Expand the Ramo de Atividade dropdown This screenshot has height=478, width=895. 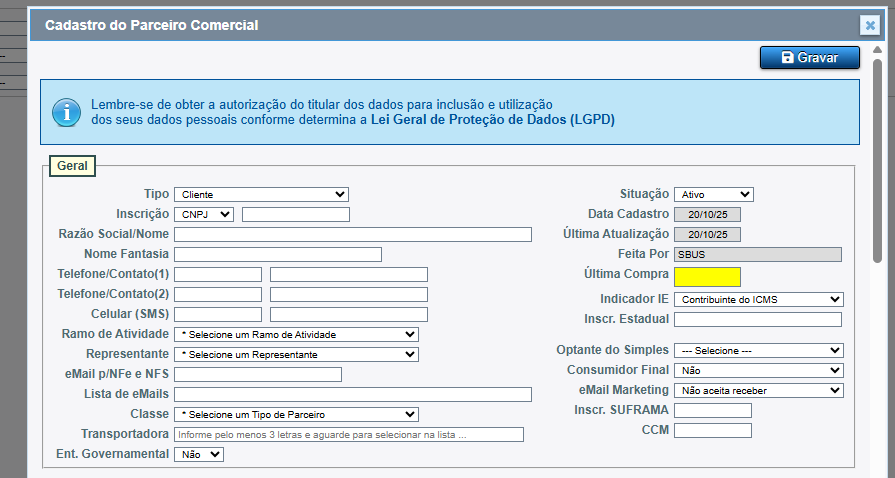click(296, 334)
